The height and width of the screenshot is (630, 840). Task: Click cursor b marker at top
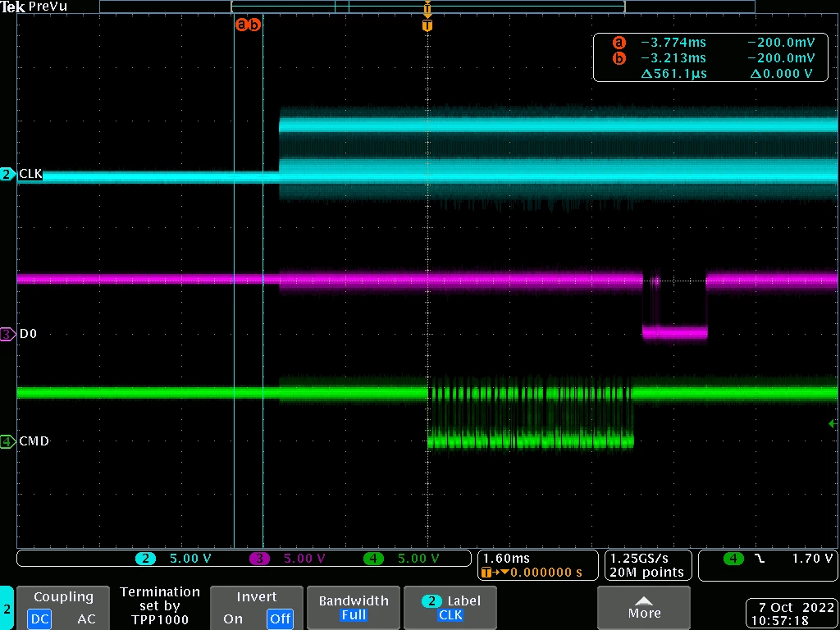point(254,25)
